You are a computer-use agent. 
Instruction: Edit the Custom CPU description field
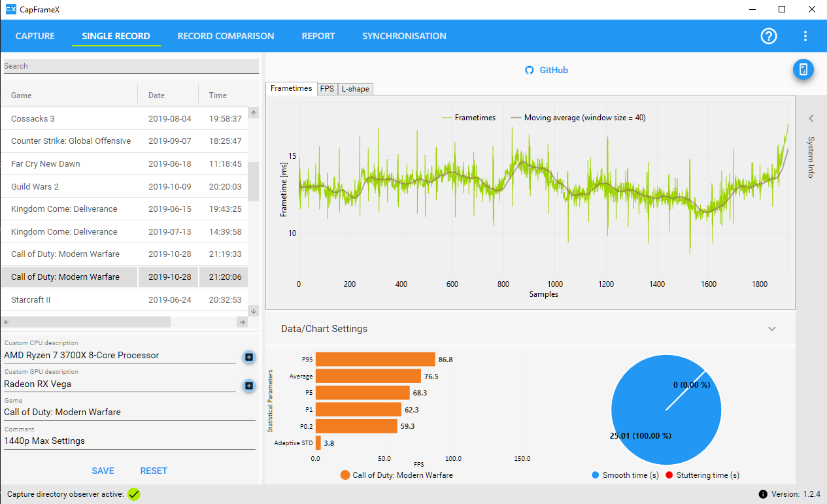click(x=120, y=356)
